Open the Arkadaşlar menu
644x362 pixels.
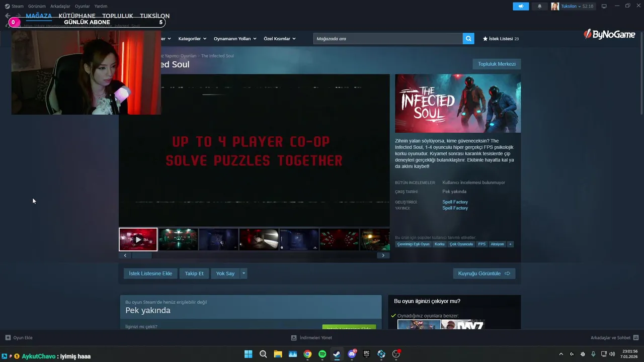pos(60,6)
